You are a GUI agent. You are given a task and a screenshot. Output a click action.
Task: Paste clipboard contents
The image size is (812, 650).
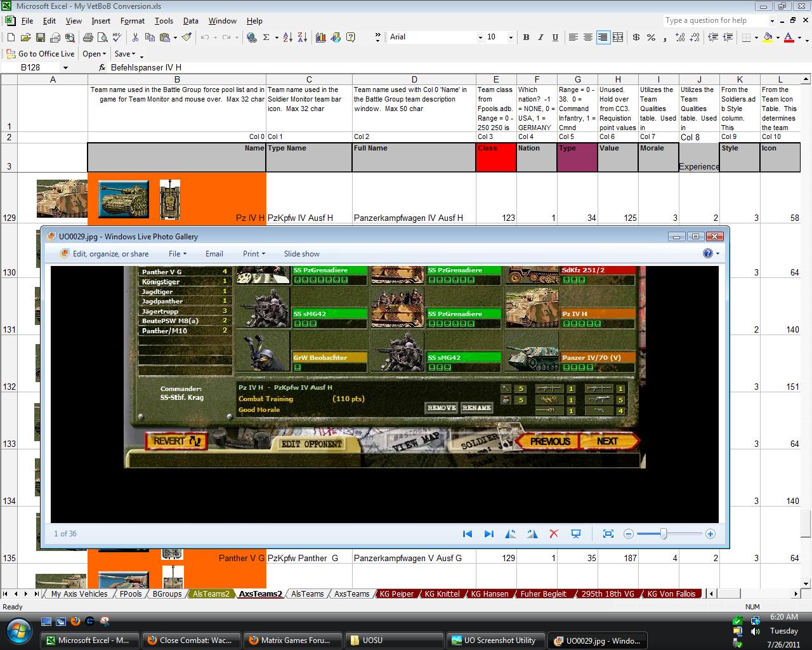click(164, 37)
